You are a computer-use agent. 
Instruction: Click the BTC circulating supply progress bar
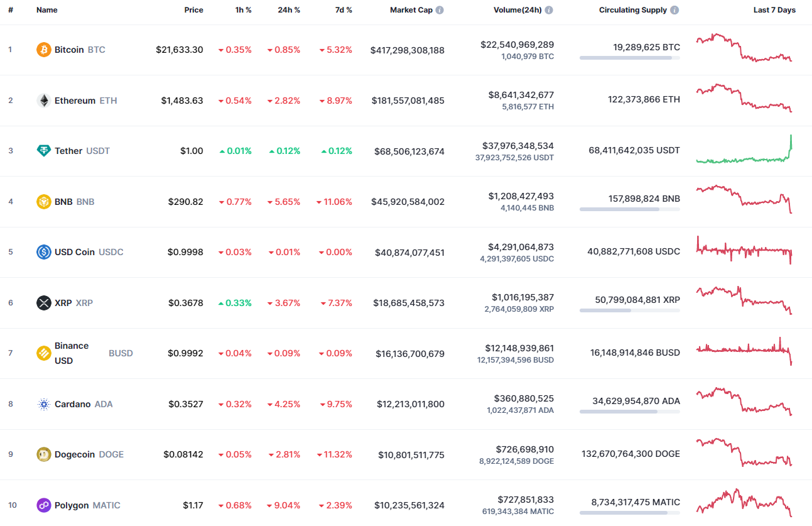629,58
